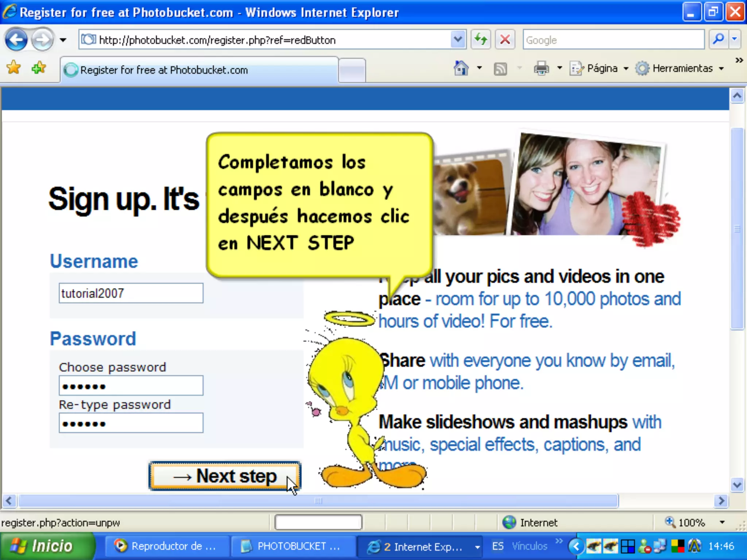Click the Favorites star icon
This screenshot has height=560, width=747.
pos(14,68)
